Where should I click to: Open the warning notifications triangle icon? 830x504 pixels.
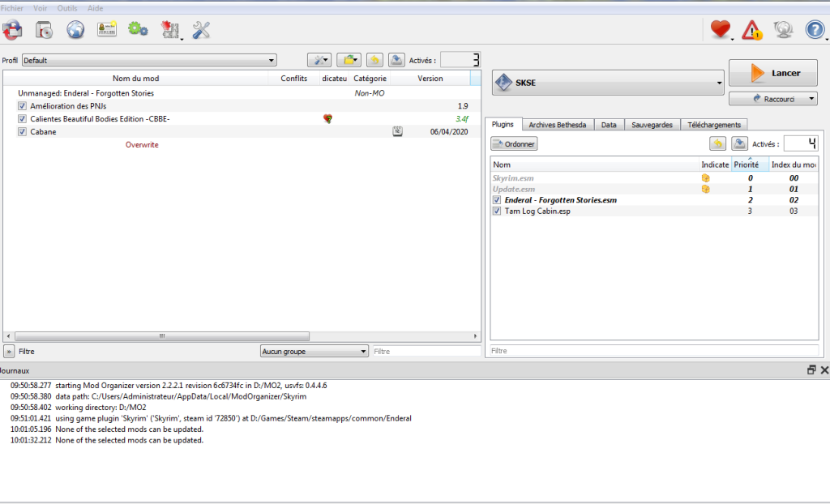(751, 30)
